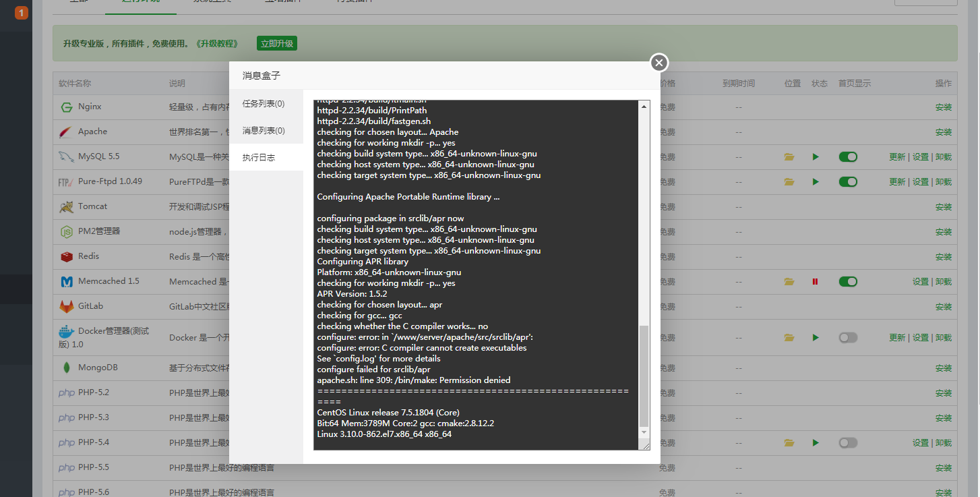The height and width of the screenshot is (497, 980).
Task: Click the log scrollbar down arrow
Action: point(644,432)
